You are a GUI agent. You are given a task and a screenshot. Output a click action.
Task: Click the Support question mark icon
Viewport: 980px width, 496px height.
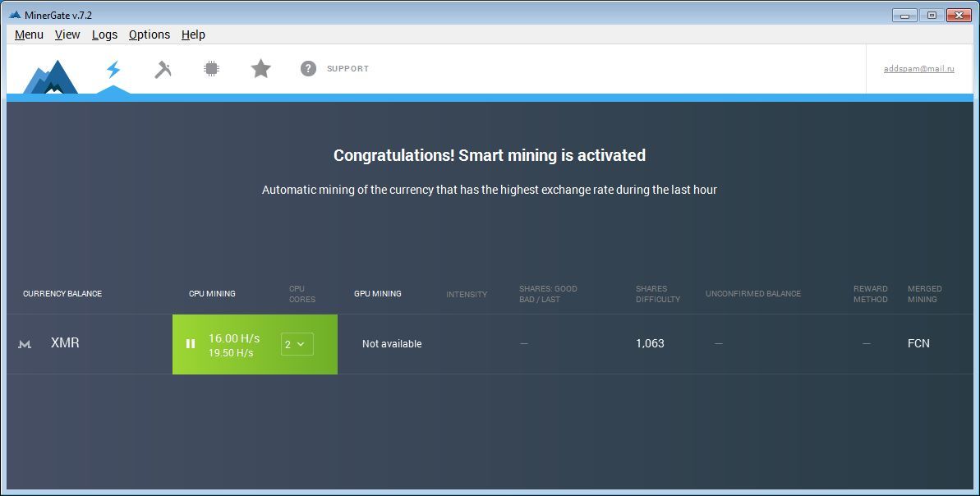pos(308,69)
